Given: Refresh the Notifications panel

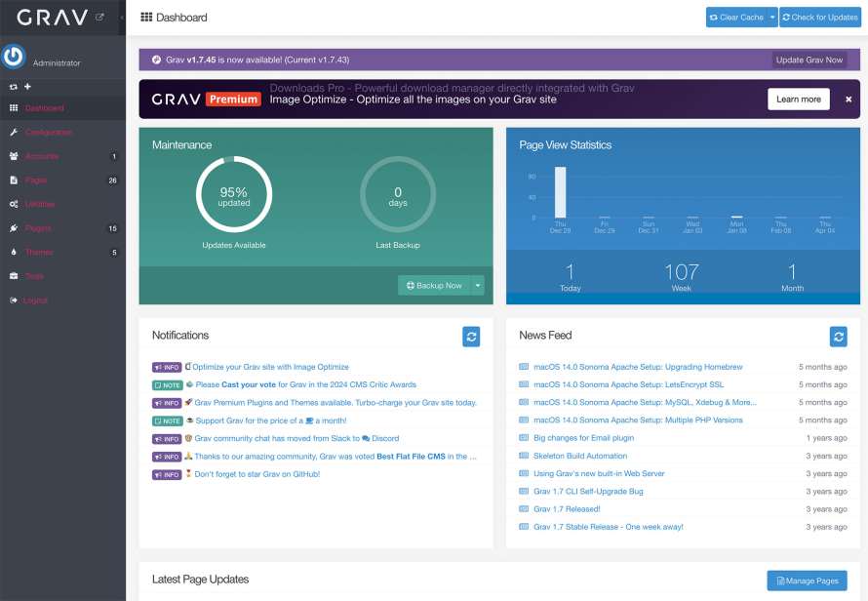Looking at the screenshot, I should pyautogui.click(x=471, y=336).
